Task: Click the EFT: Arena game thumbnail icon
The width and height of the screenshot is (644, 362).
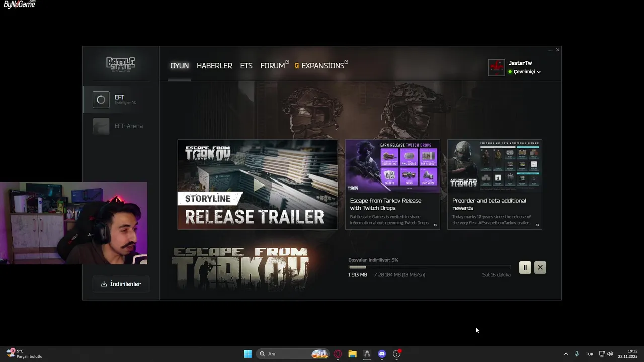Action: [101, 126]
